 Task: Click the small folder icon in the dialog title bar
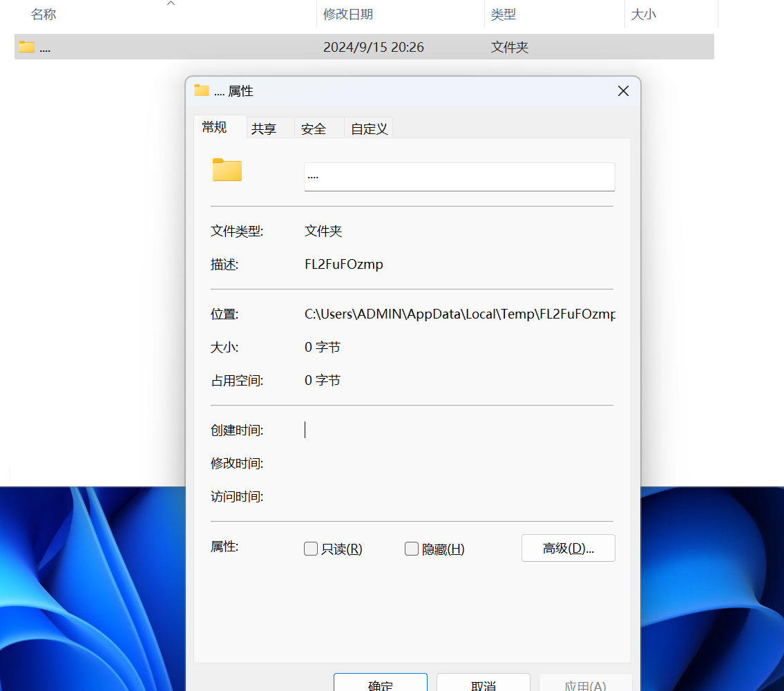tap(202, 91)
